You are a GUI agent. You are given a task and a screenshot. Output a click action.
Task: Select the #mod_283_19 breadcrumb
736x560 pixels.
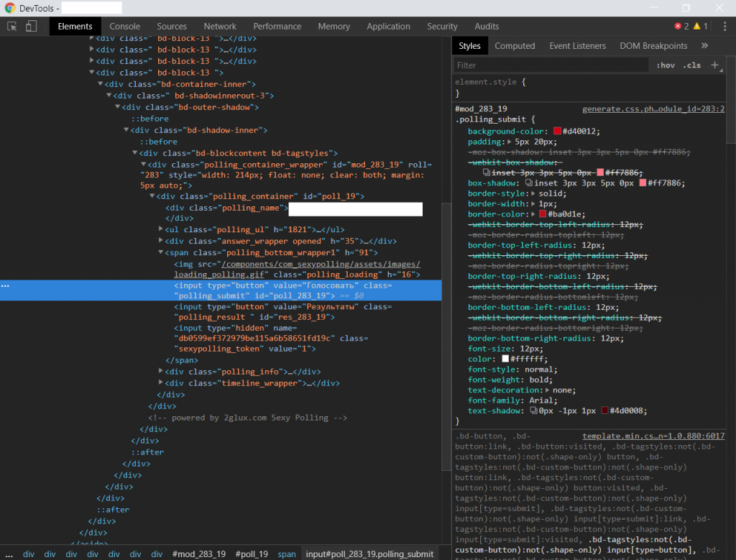199,554
